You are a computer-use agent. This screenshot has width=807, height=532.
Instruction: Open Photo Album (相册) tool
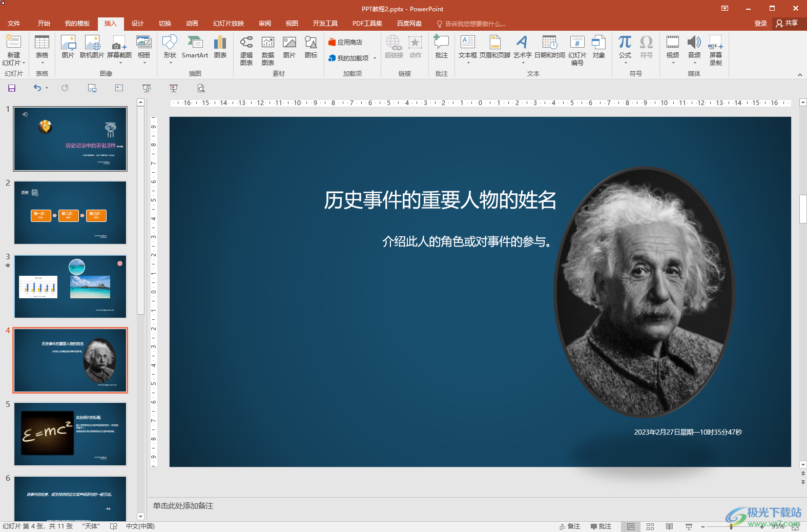point(144,50)
